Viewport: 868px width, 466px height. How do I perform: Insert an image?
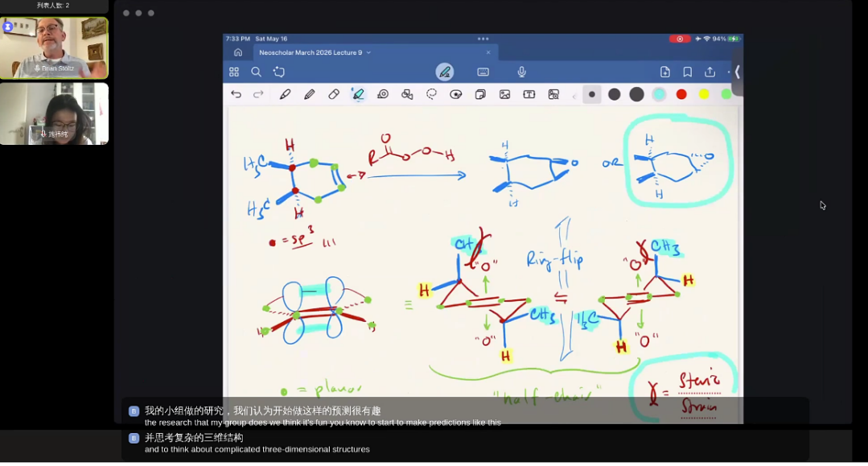click(504, 95)
